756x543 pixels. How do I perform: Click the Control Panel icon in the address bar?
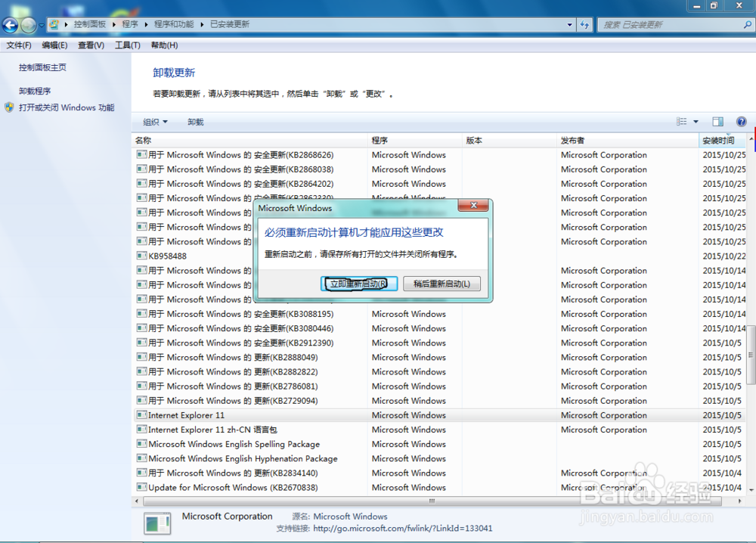tap(54, 24)
